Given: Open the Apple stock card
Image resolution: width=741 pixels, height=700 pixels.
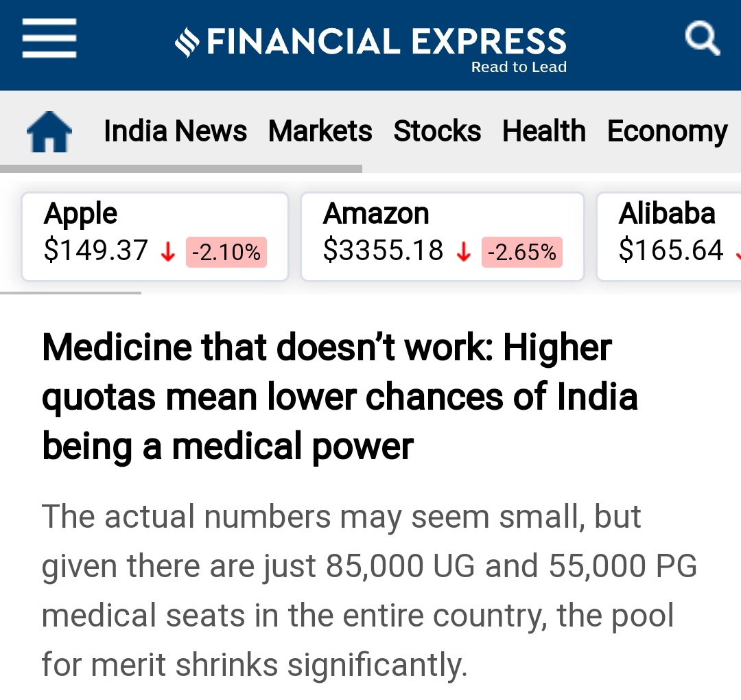Looking at the screenshot, I should pyautogui.click(x=155, y=237).
